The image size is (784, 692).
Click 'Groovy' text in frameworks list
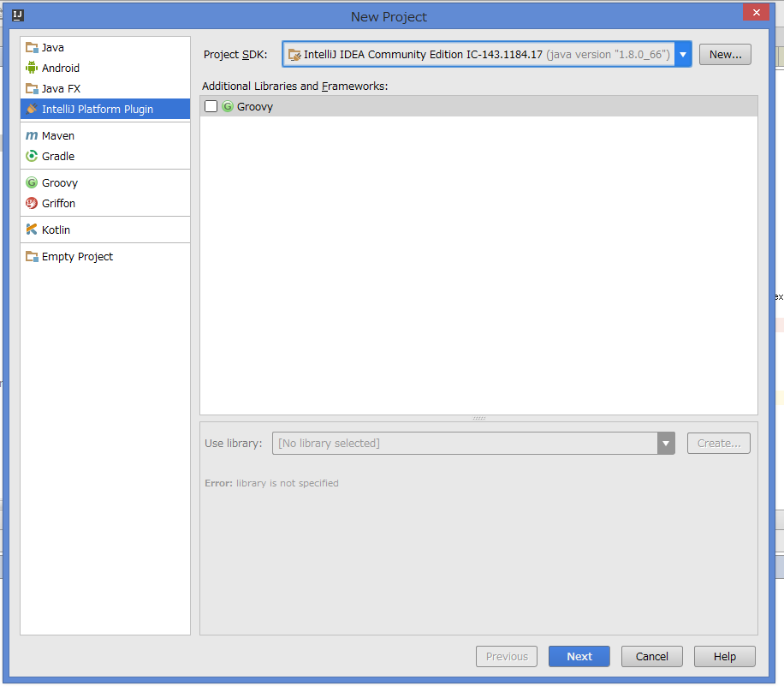pos(255,106)
